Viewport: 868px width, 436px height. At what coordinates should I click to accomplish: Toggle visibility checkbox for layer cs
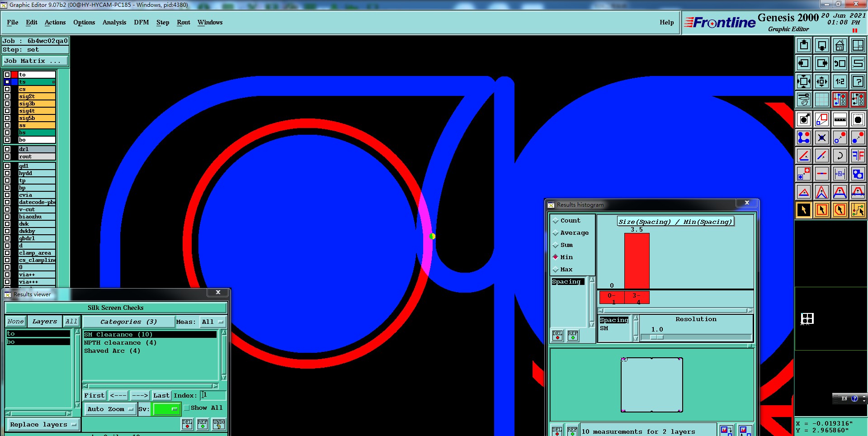pos(7,89)
